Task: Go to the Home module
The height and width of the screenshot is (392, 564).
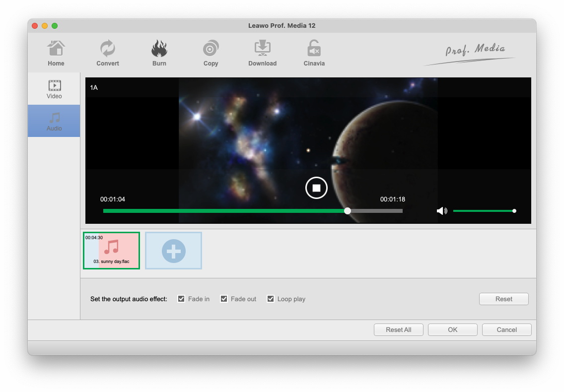Action: coord(56,53)
